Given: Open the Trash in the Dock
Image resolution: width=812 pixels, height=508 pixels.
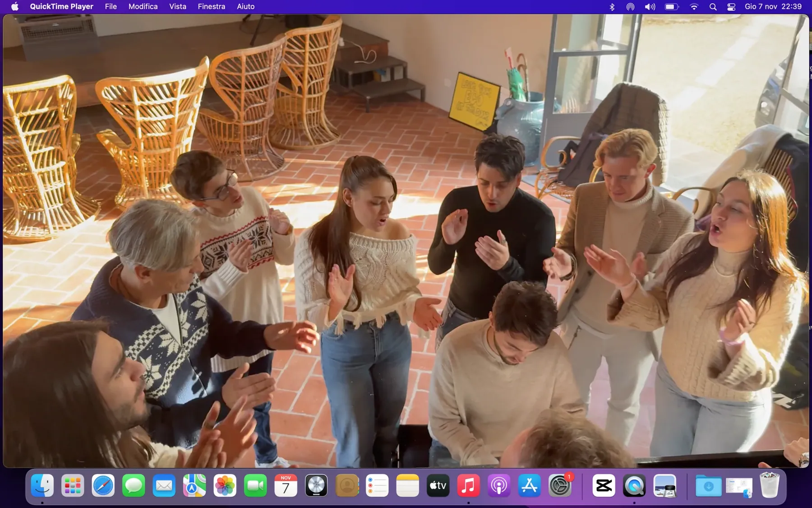Looking at the screenshot, I should 770,486.
